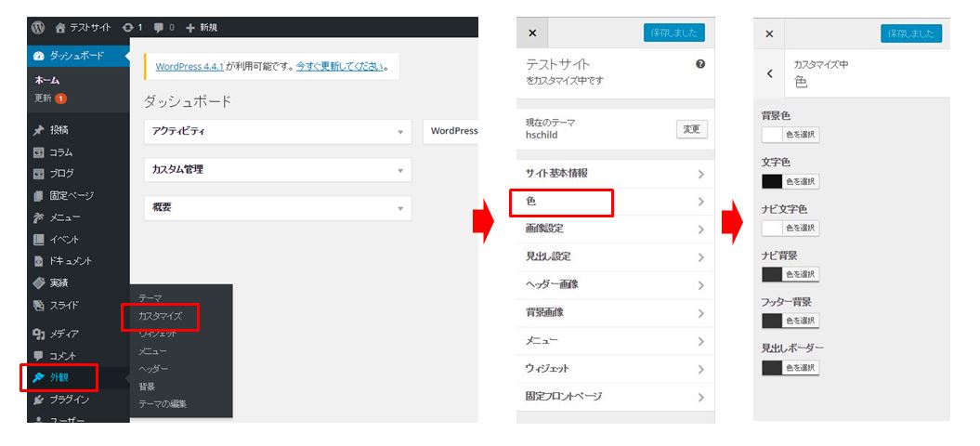980x446 pixels.
Task: Click the イベント sidebar icon
Action: (x=39, y=240)
